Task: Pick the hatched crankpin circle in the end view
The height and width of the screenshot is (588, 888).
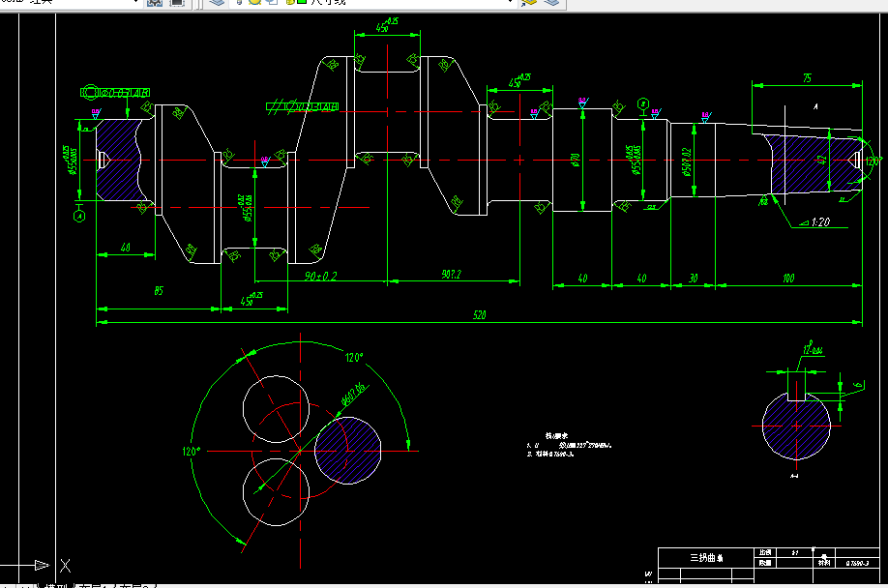Action: point(347,451)
